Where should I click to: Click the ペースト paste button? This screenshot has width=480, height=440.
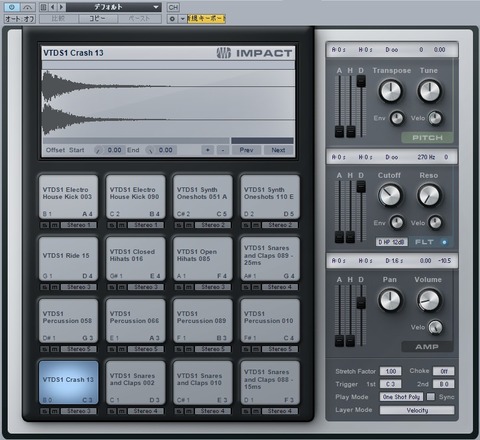pyautogui.click(x=139, y=19)
